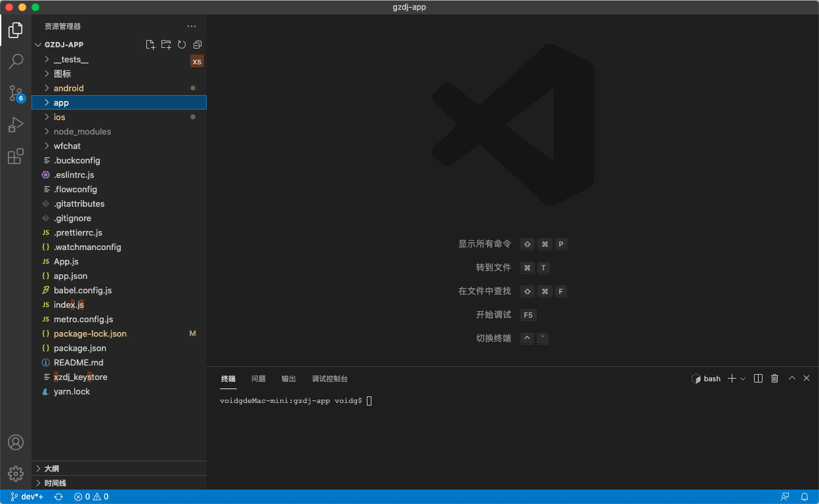Open the metro.config.js file

119,319
